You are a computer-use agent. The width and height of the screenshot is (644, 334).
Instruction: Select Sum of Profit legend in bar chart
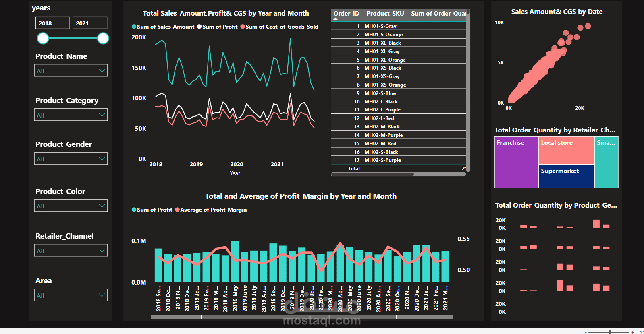pyautogui.click(x=152, y=210)
